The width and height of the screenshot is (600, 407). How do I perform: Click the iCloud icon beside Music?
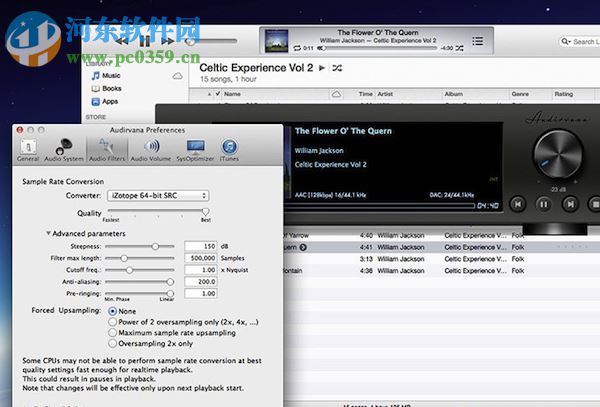point(177,76)
